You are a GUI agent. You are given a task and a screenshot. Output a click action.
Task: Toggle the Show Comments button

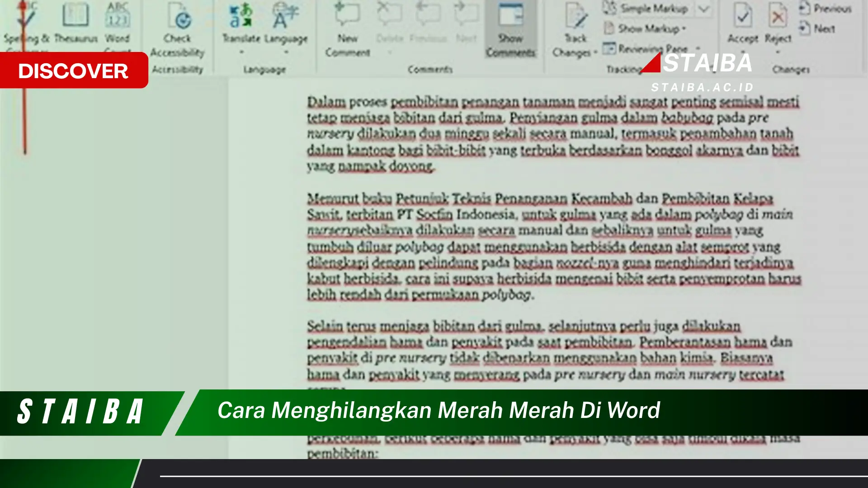tap(511, 30)
